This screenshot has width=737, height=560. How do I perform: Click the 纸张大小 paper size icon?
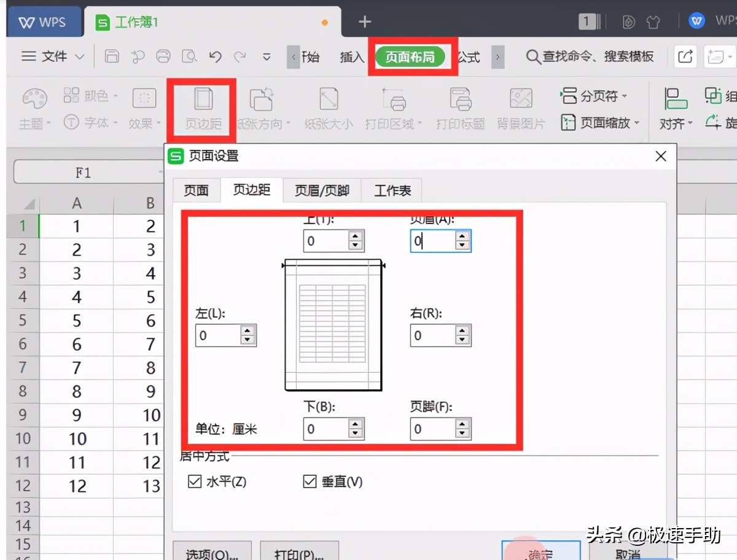(x=329, y=109)
